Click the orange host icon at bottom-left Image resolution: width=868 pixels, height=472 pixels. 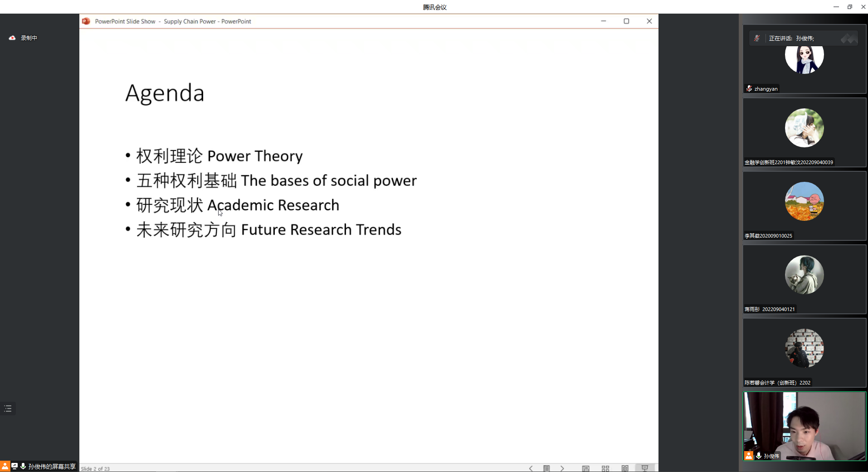point(5,466)
